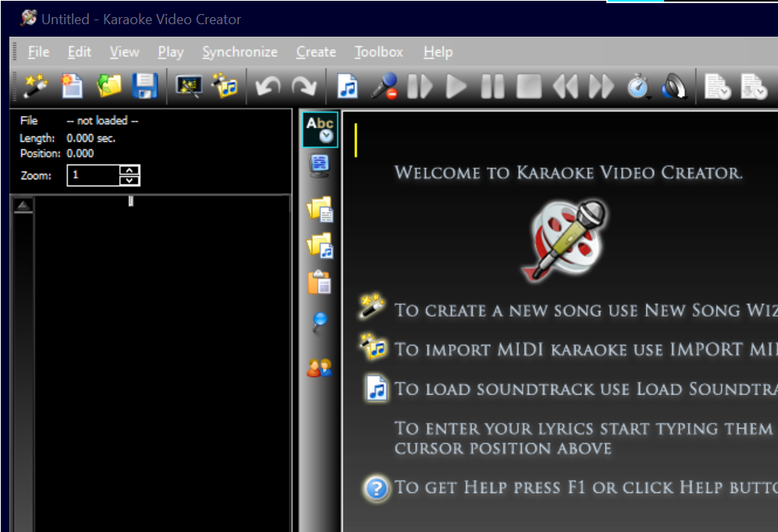Open the File menu
The image size is (778, 532).
tap(39, 52)
